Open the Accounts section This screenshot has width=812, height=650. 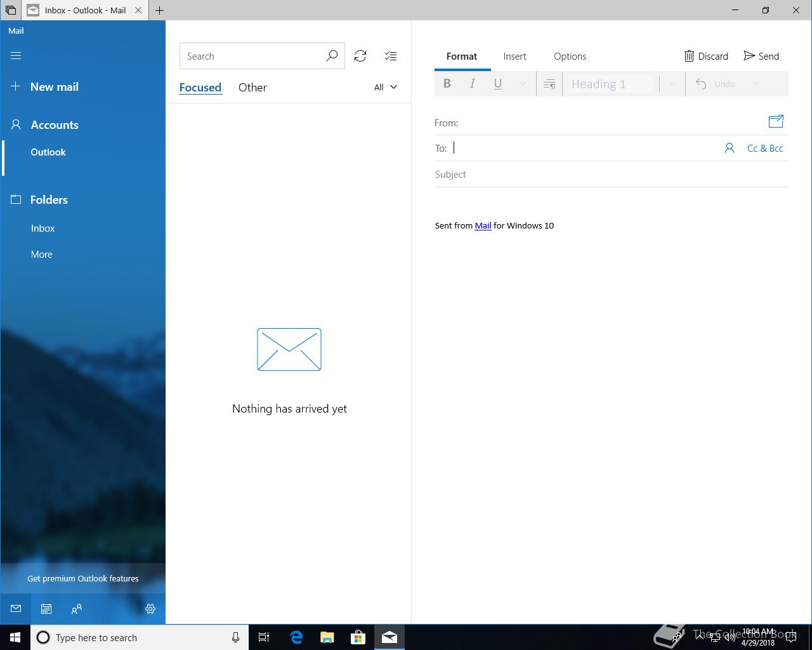44,125
